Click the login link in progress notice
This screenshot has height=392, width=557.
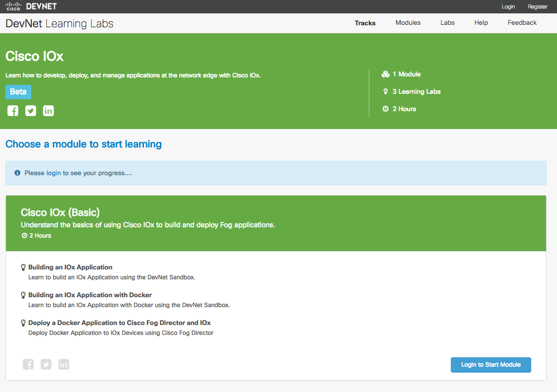[54, 173]
